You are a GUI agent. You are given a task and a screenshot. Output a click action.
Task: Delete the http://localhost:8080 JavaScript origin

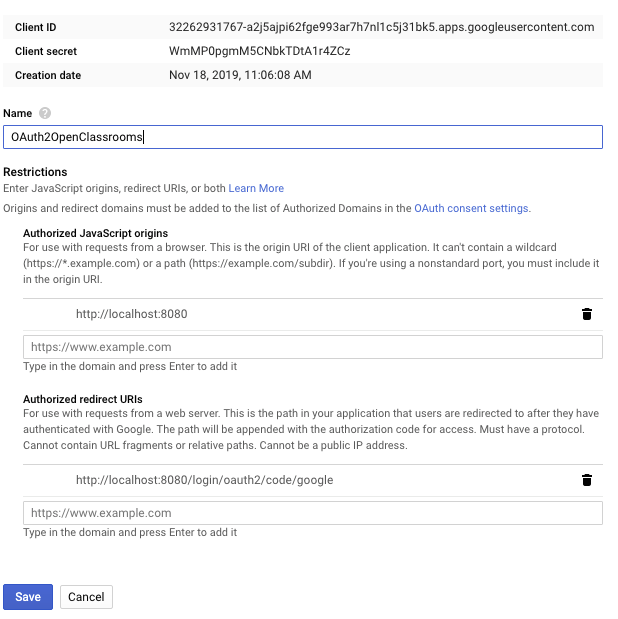pyautogui.click(x=587, y=314)
